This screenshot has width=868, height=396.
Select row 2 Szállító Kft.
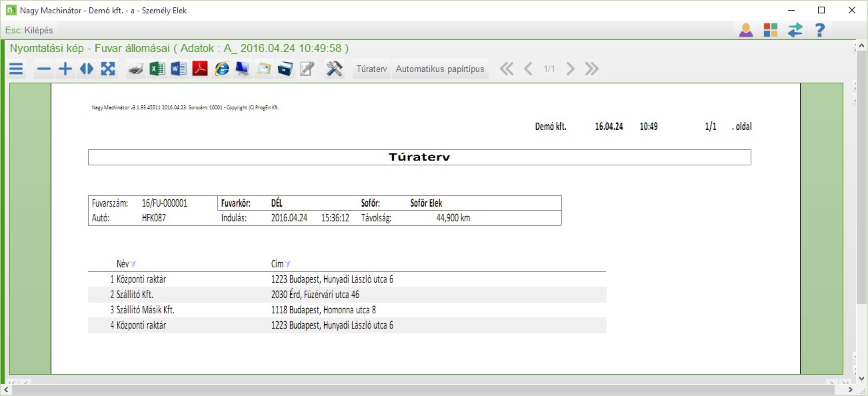(x=347, y=295)
